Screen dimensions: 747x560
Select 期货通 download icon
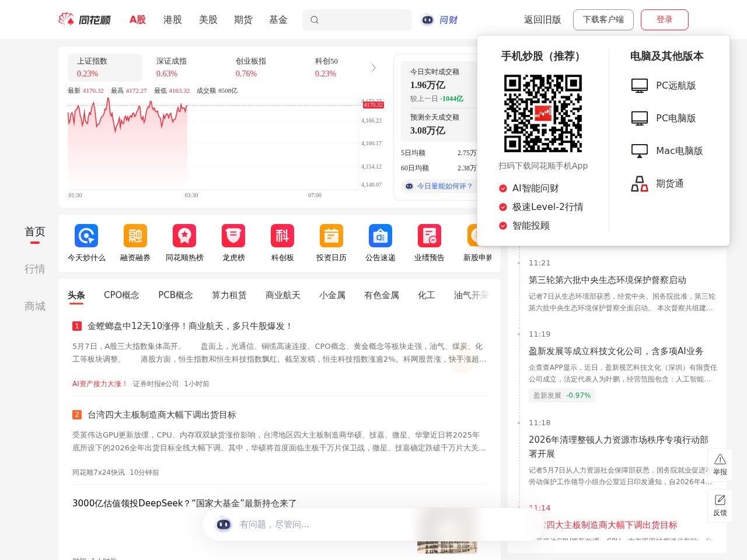point(640,184)
